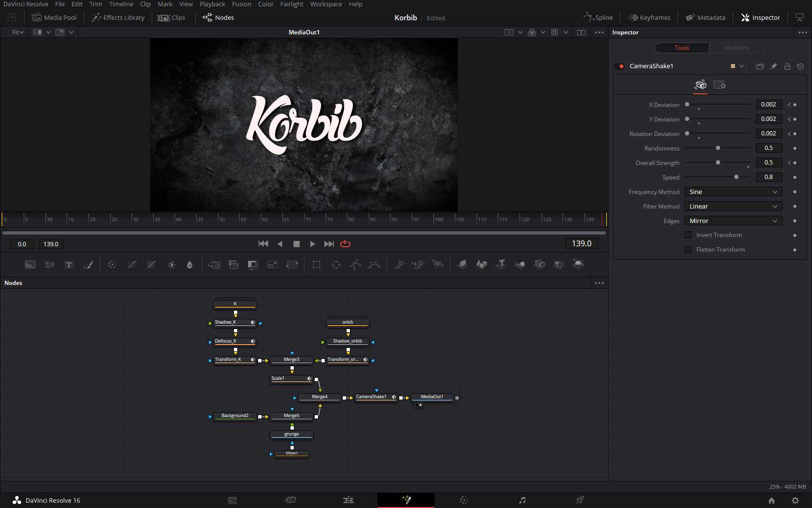Show the Metadata panel
Viewport: 812px width, 508px height.
(705, 17)
